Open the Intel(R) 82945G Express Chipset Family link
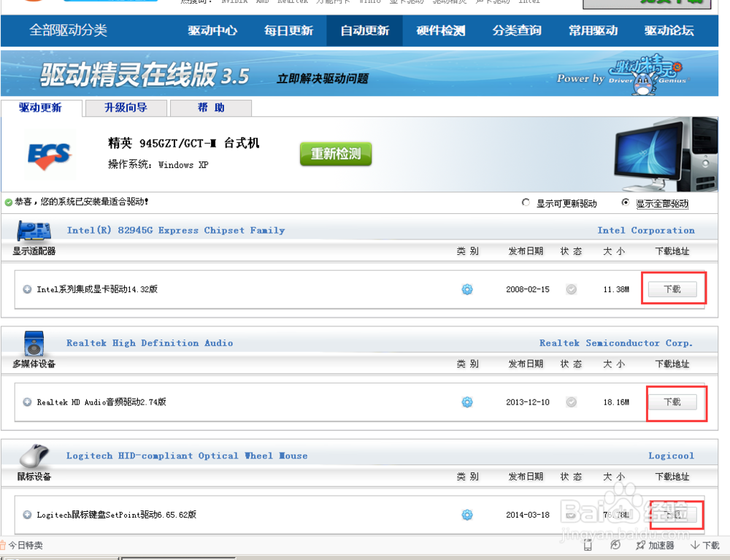 pos(175,231)
